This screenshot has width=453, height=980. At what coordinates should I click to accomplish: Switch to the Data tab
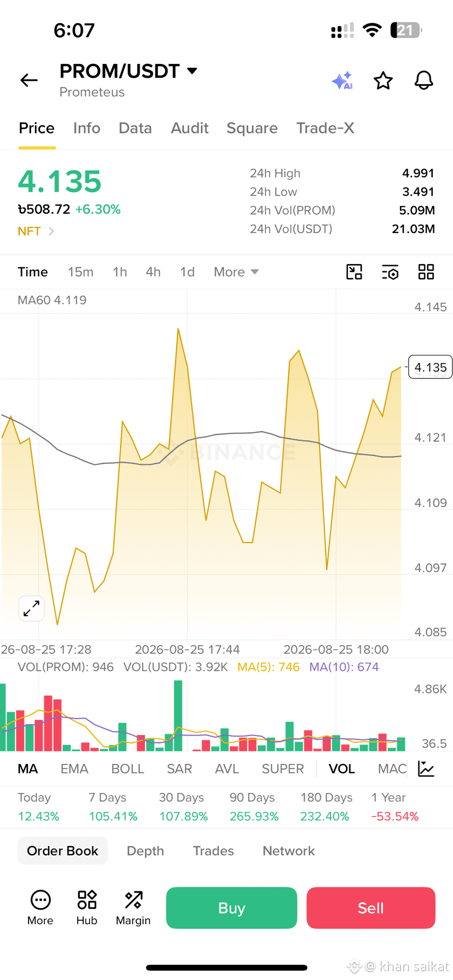pyautogui.click(x=135, y=128)
